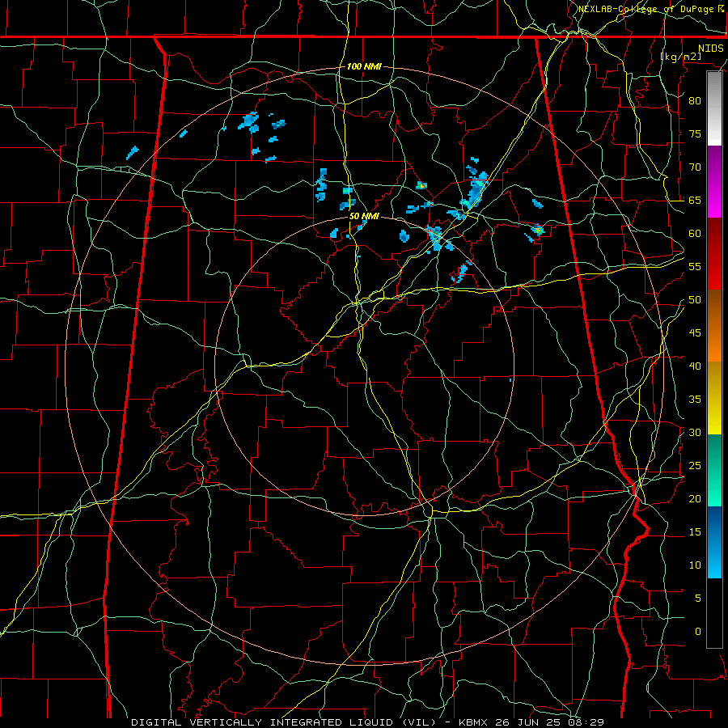This screenshot has height=728, width=728.
Task: Click the green band of the legend
Action: [x=714, y=470]
